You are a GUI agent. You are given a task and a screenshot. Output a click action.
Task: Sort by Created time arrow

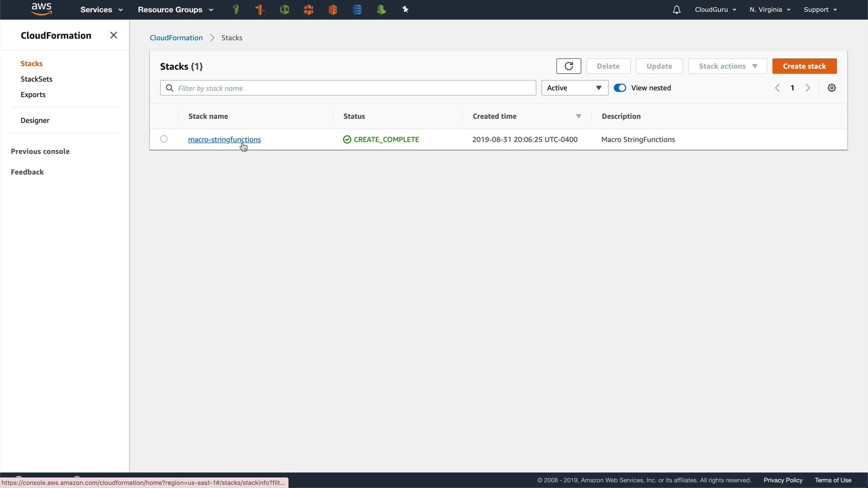click(x=578, y=117)
